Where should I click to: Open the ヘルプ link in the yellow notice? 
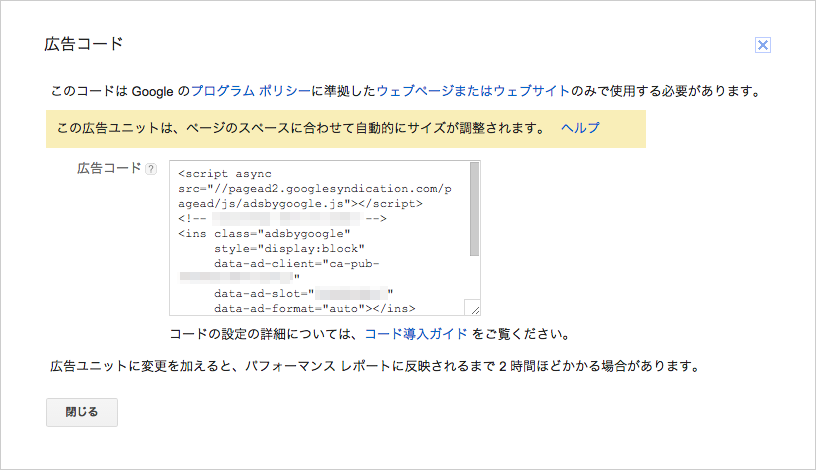(580, 128)
